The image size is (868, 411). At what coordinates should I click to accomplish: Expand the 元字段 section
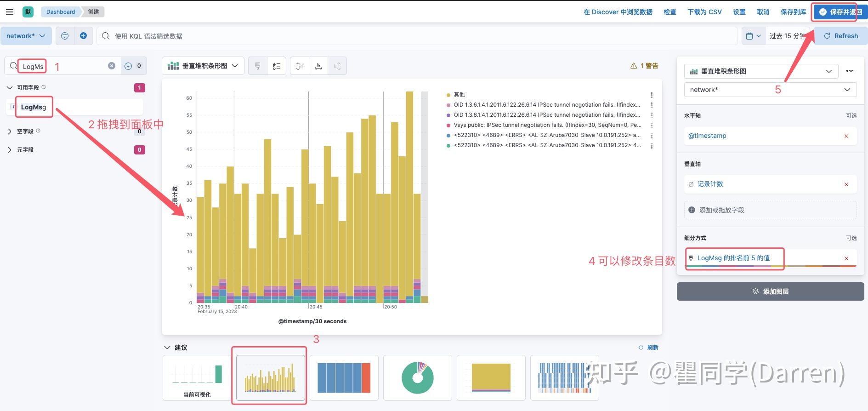coord(10,150)
